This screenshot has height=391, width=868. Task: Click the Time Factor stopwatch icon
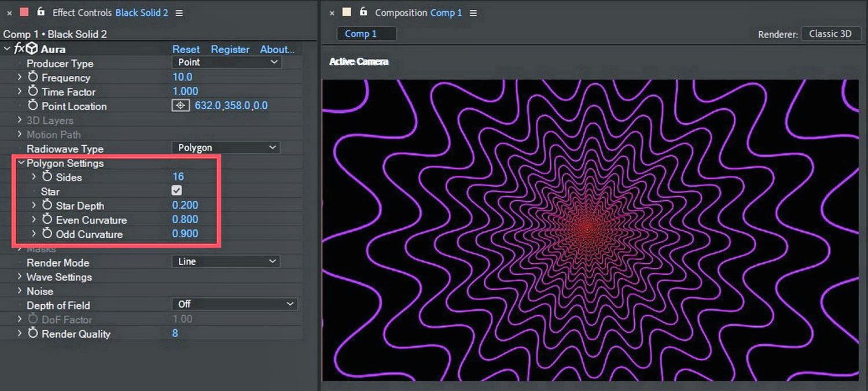33,91
